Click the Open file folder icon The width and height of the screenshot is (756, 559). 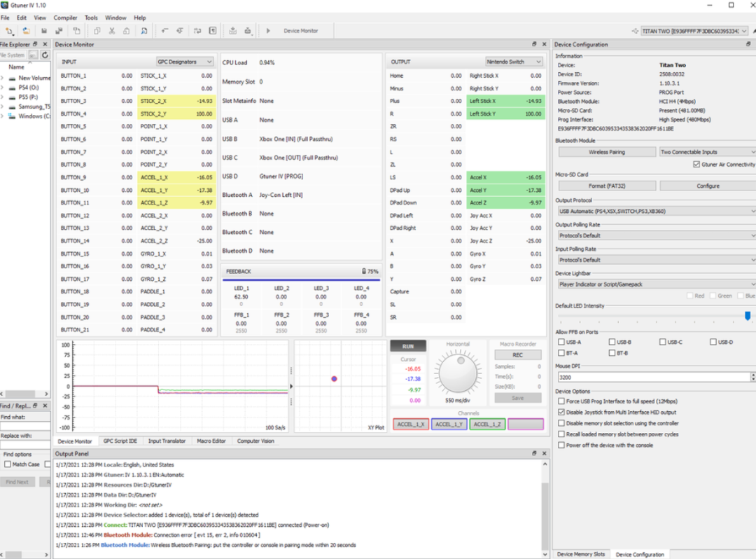[x=26, y=31]
